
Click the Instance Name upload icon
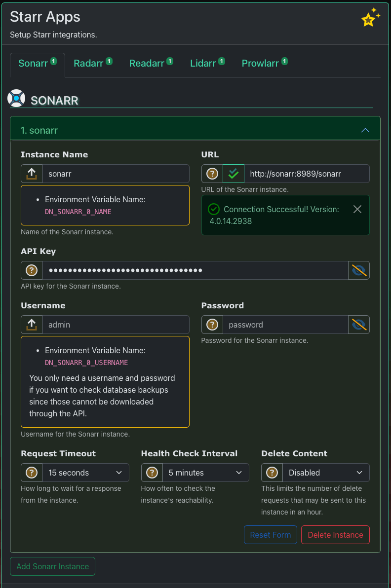click(x=32, y=174)
